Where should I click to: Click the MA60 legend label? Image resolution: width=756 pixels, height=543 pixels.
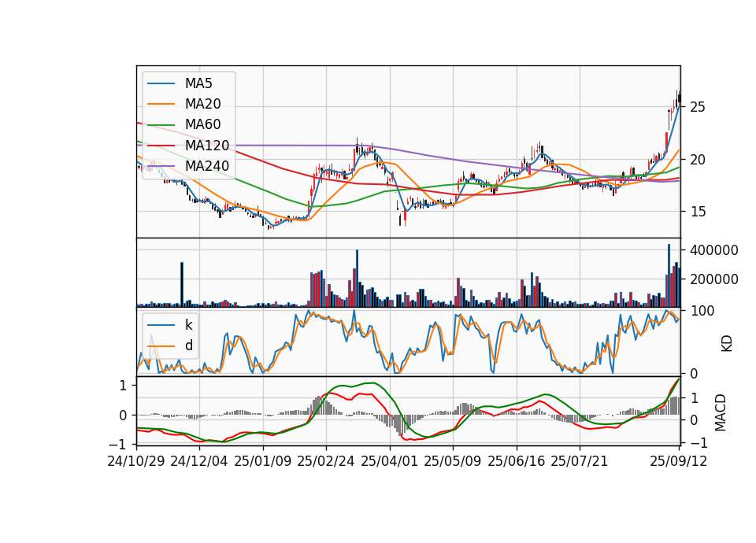202,125
